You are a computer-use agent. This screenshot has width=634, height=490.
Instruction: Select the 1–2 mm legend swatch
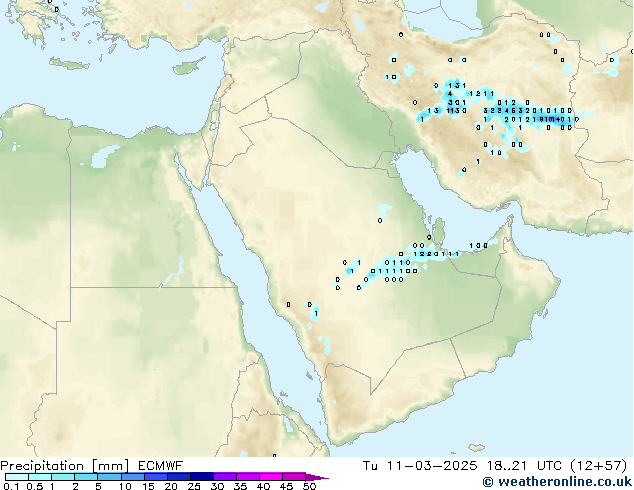63,477
